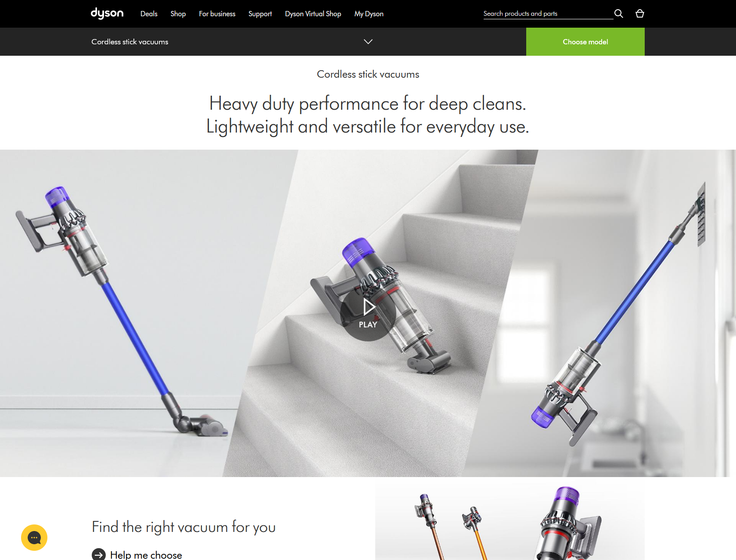Screen dimensions: 736x560
Task: Open the Shop menu
Action: (178, 14)
